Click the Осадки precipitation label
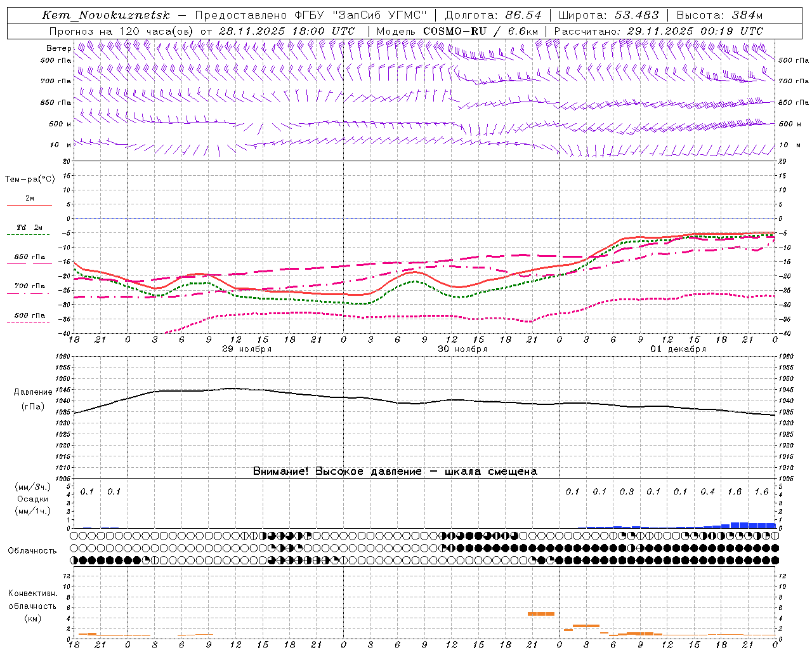Viewport: 812px width, 650px height. (32, 499)
